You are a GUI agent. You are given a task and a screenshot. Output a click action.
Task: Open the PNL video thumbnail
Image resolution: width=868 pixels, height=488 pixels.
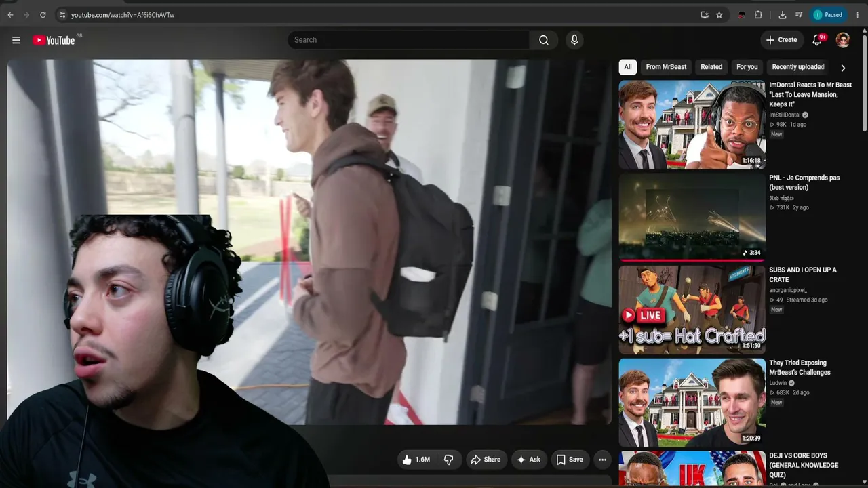point(692,217)
